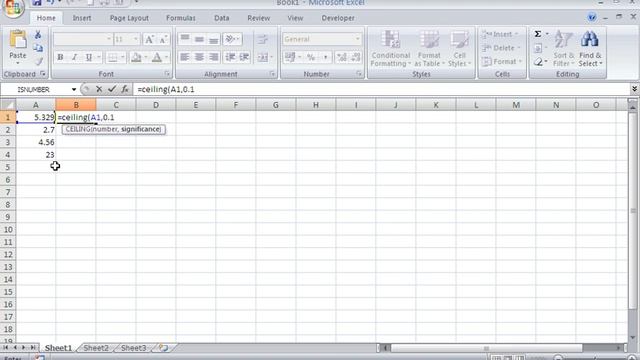Switch to the Formulas tab

(181, 18)
